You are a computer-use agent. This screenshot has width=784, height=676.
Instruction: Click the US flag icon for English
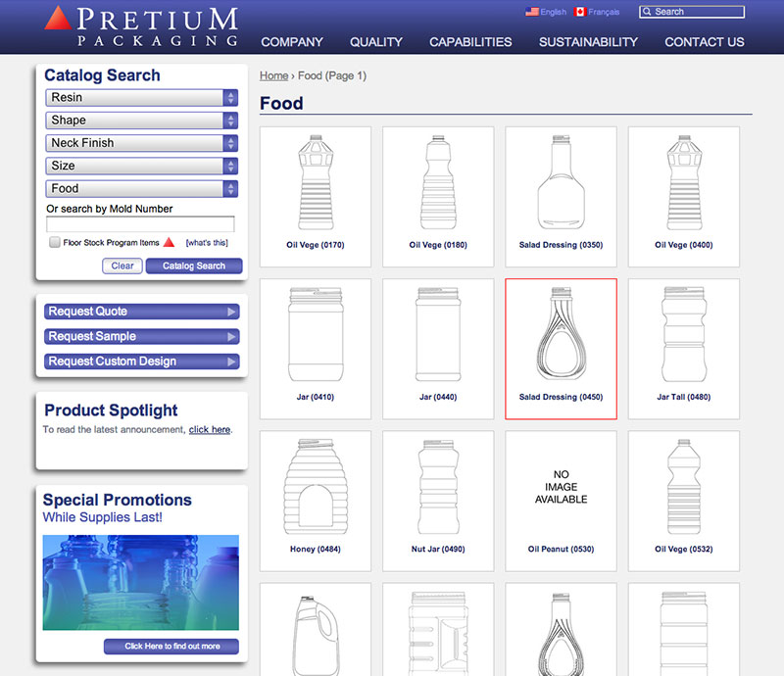[531, 12]
